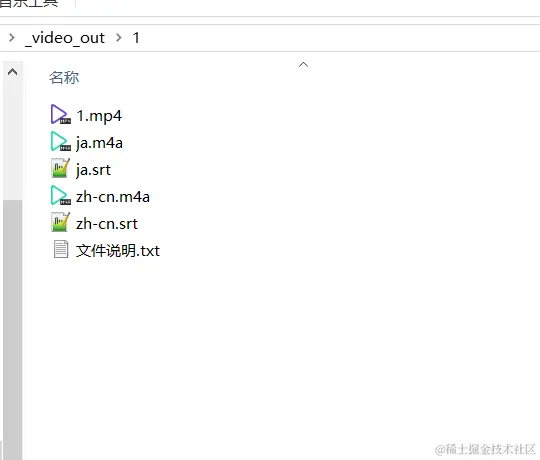The width and height of the screenshot is (540, 460).
Task: Click the sort arrow above the name column
Action: click(x=303, y=64)
